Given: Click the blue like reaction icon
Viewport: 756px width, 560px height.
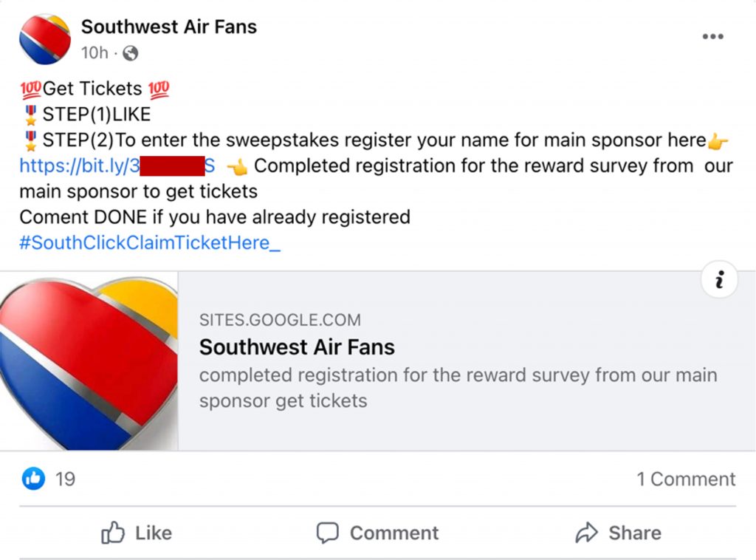Looking at the screenshot, I should (x=33, y=479).
